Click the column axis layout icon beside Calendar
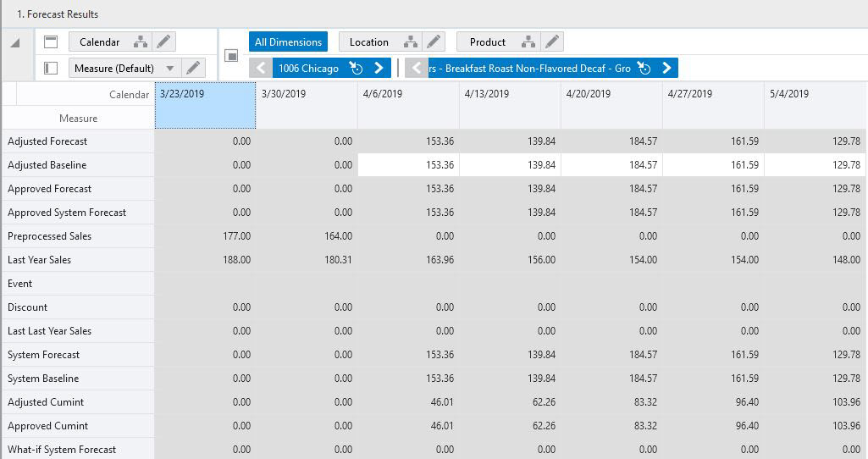The image size is (868, 459). pyautogui.click(x=51, y=42)
